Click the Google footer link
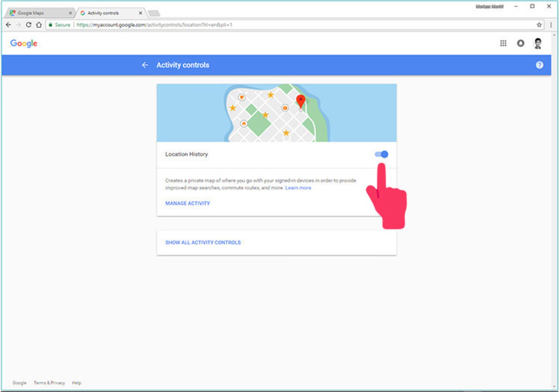This screenshot has width=560, height=392. (19, 383)
